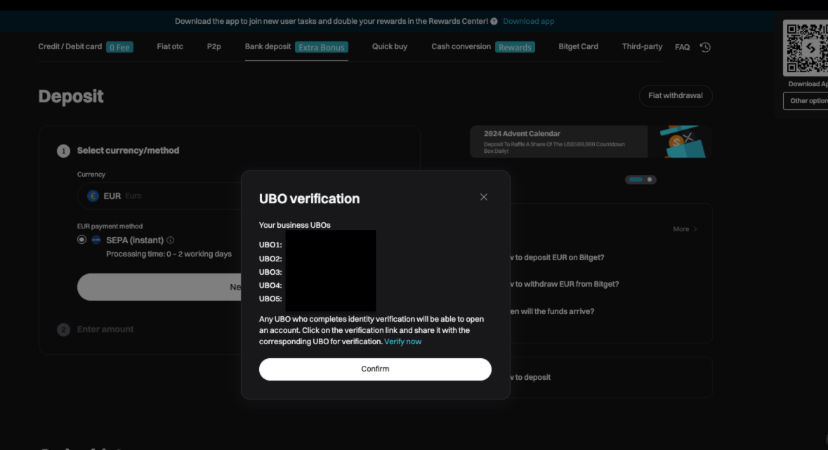Open the Verify now link
Screen dimensions: 828x450
(403, 342)
